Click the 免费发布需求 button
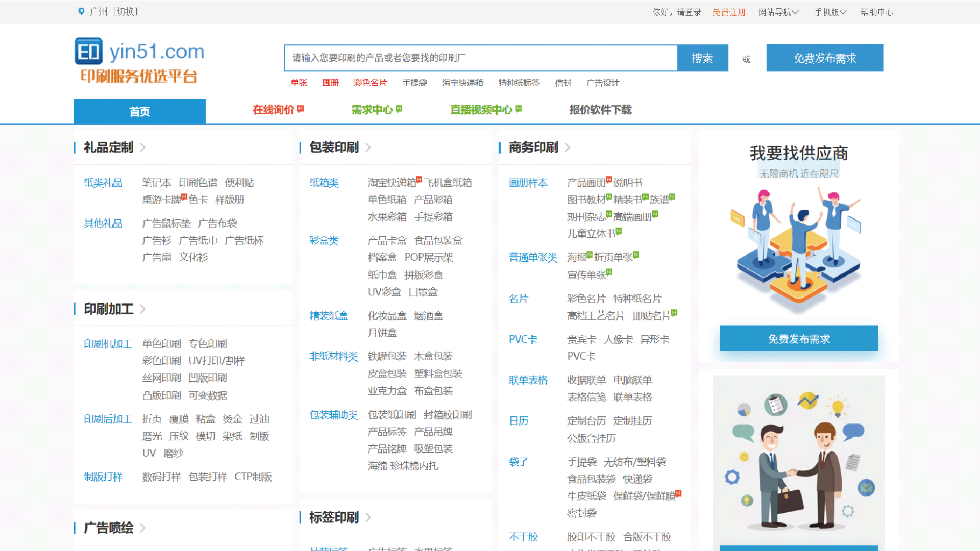This screenshot has height=551, width=980. pos(824,58)
